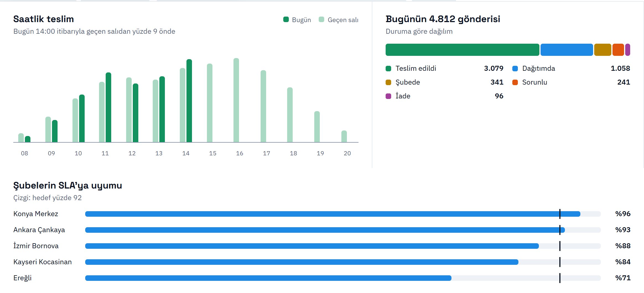Click the 'Kayseri Kocasinan' branch name
Screen dimensions: 644x293
coord(43,262)
